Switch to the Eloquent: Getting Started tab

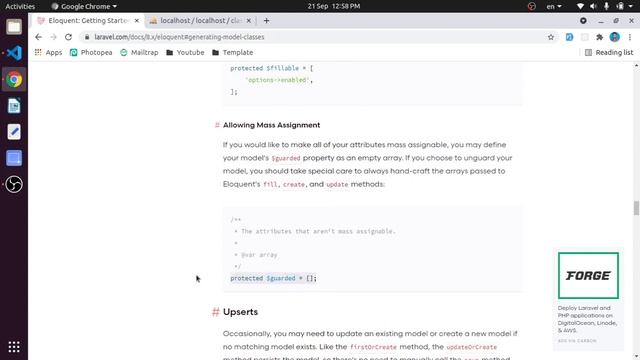(88, 20)
